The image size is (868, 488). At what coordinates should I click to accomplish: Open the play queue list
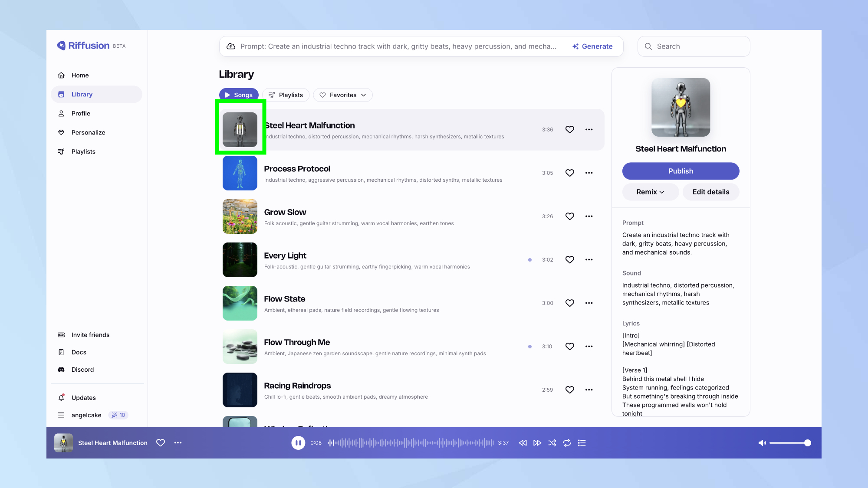click(x=582, y=443)
